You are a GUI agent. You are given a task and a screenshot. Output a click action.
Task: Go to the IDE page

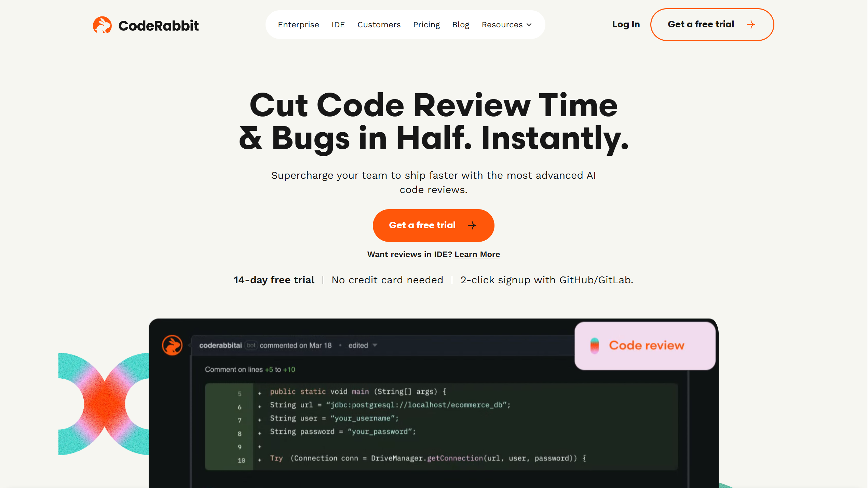coord(338,25)
